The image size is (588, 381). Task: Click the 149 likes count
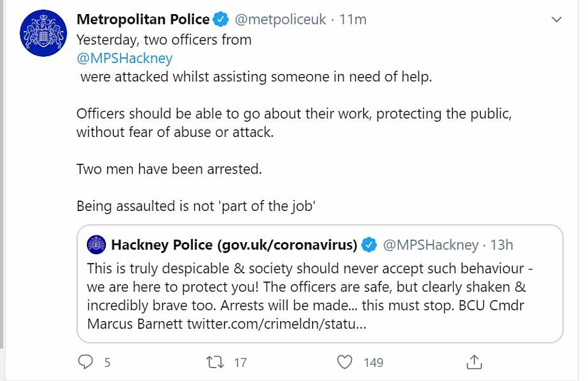(373, 363)
